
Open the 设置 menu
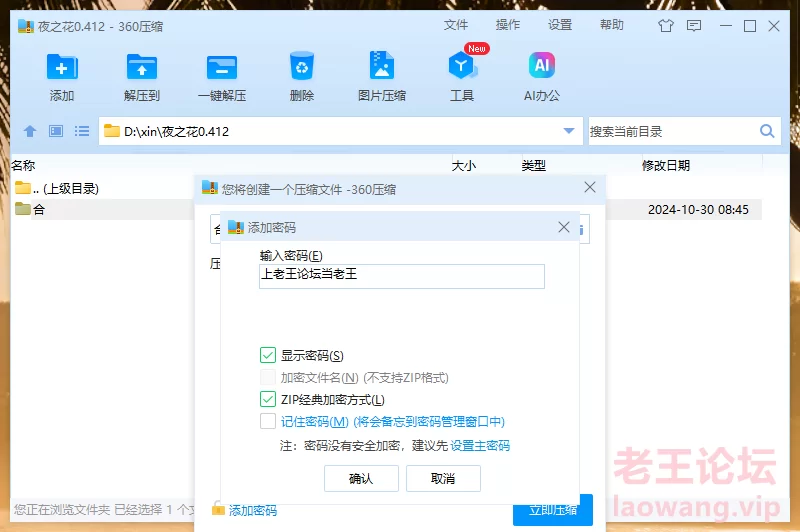[560, 25]
